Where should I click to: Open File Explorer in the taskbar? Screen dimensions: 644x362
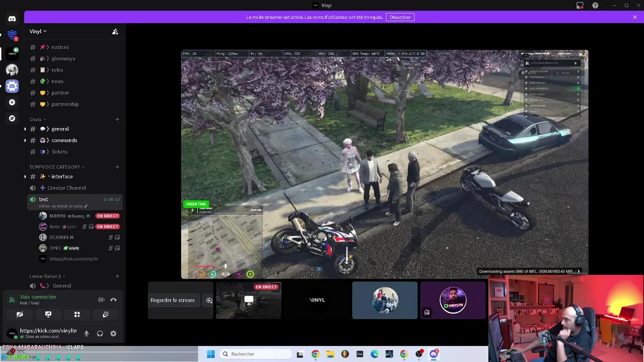(330, 354)
